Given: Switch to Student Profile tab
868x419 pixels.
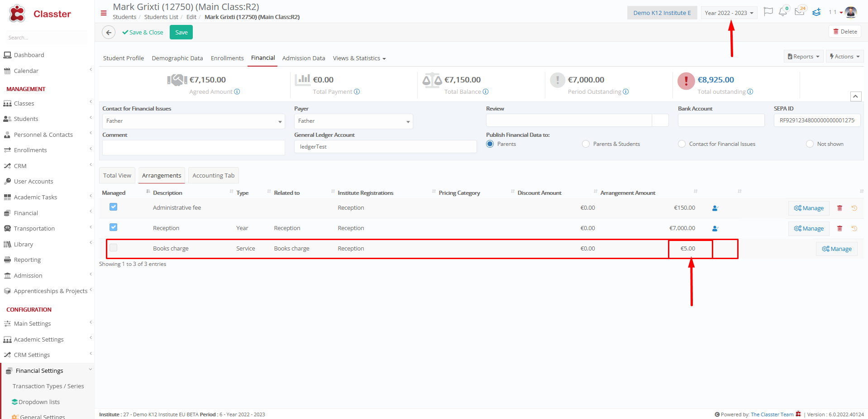Looking at the screenshot, I should (124, 58).
